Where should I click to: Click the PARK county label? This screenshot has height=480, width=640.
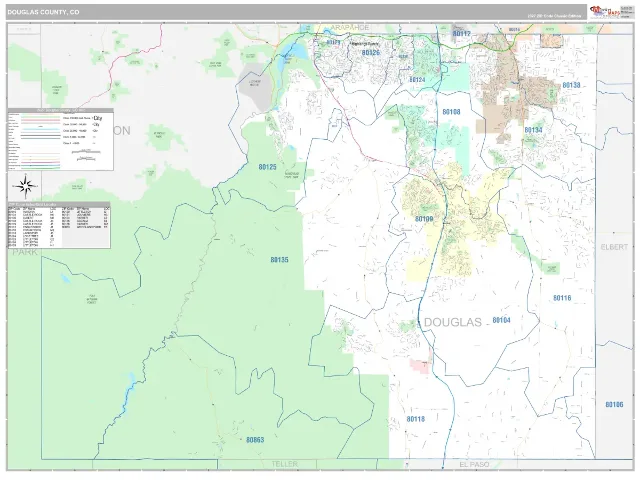click(x=25, y=252)
